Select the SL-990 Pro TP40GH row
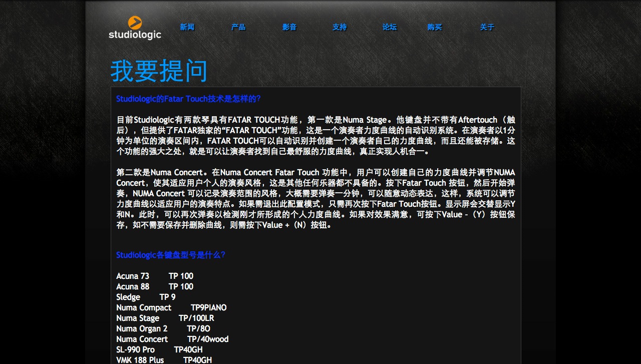 tap(160, 349)
